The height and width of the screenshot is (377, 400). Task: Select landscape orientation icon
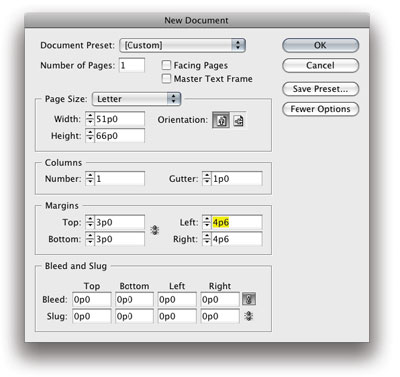point(238,120)
